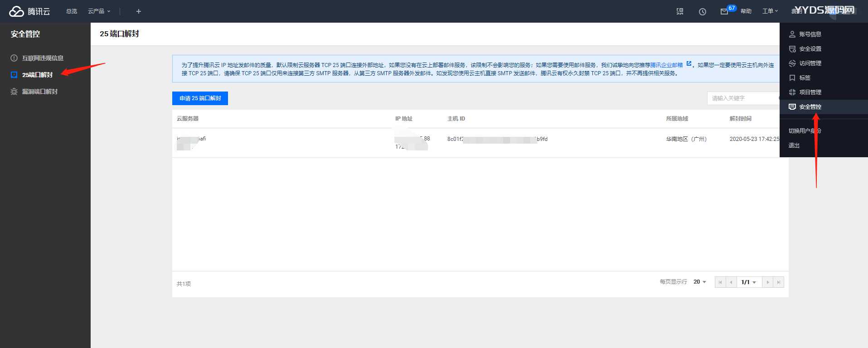Image resolution: width=868 pixels, height=348 pixels.
Task: Open 漏洞端口解封 in the sidebar
Action: (40, 92)
